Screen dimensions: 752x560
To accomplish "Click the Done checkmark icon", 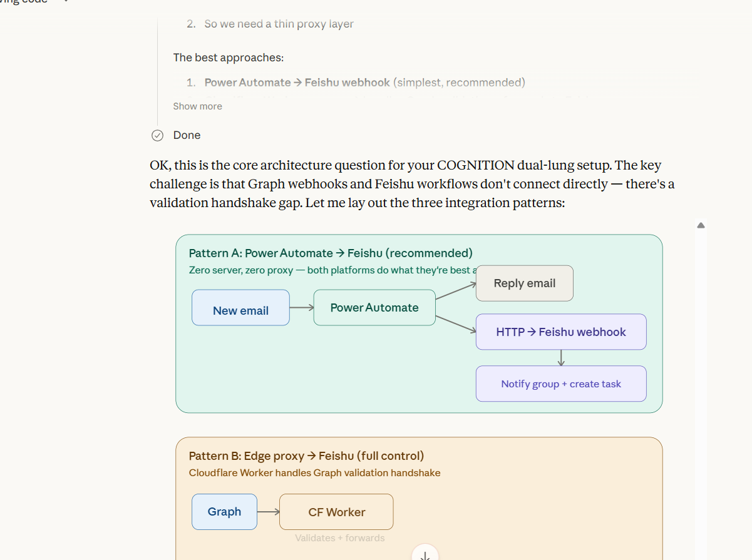I will tap(158, 135).
